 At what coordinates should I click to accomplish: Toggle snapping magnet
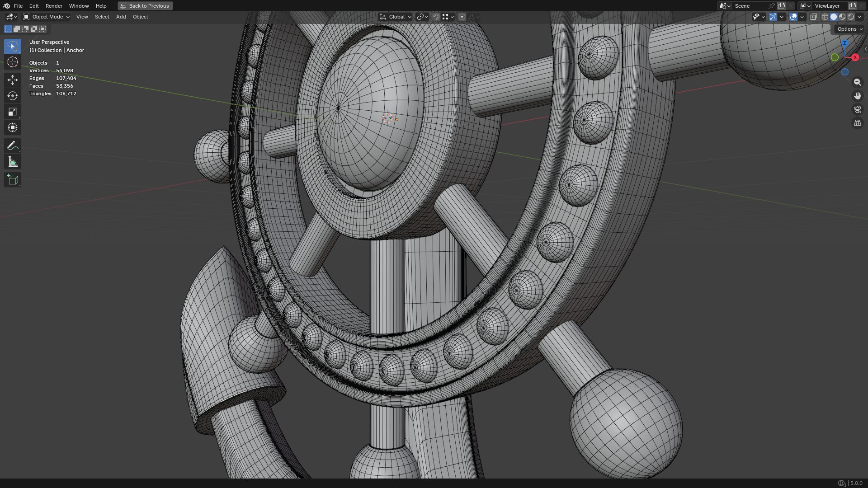436,17
